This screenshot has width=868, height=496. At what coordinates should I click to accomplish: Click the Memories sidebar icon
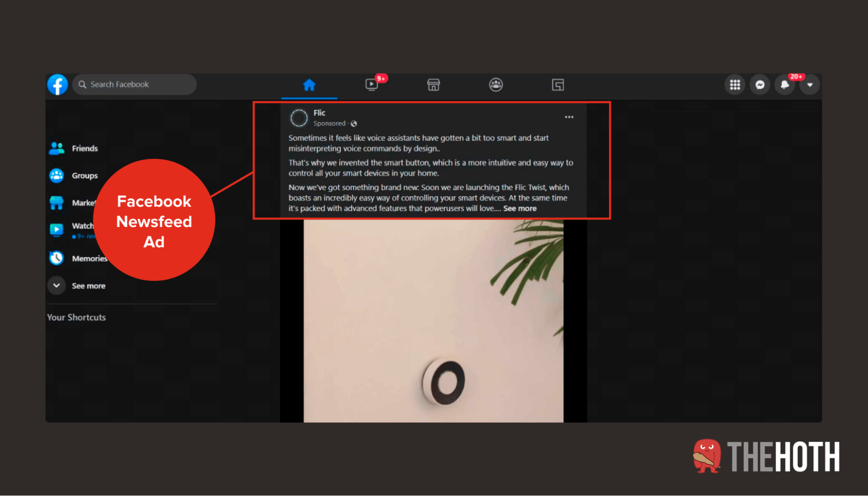57,258
